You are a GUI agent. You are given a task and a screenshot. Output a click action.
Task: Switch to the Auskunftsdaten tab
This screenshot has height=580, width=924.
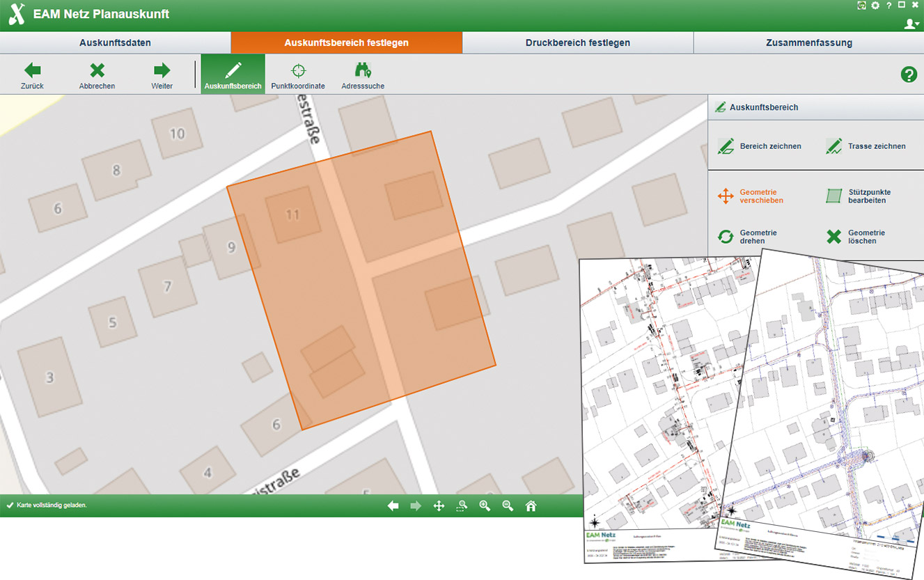[115, 42]
